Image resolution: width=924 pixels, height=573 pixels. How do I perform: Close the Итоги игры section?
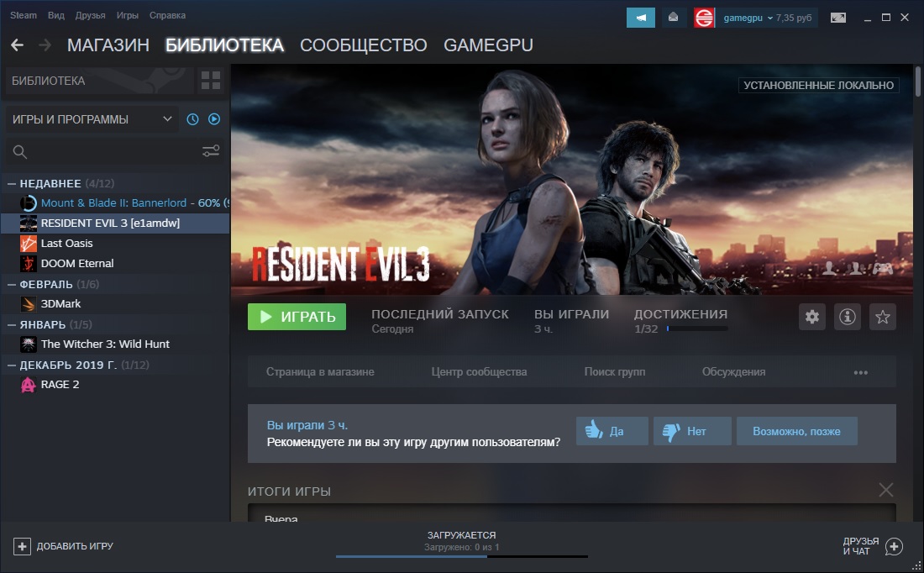pyautogui.click(x=885, y=489)
